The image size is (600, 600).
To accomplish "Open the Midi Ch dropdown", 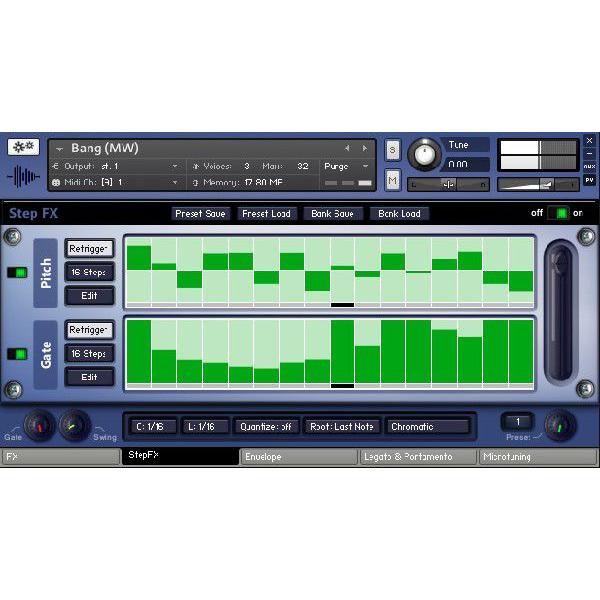I will [x=174, y=183].
